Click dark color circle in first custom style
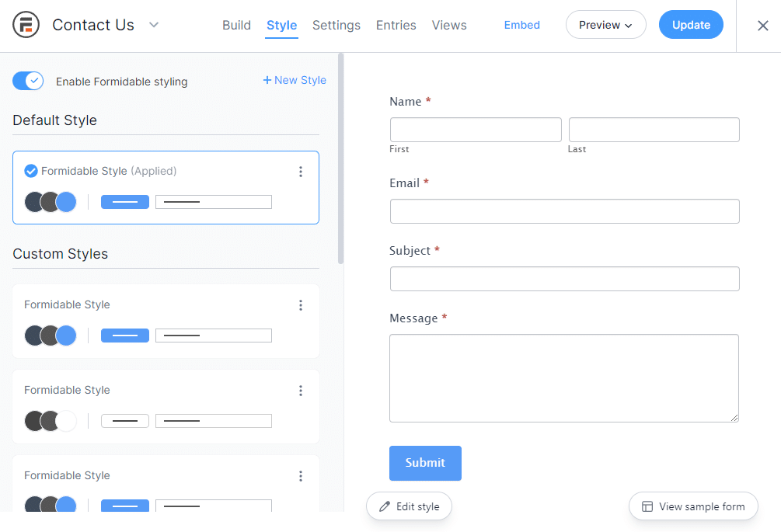Screen dimensions: 781x532 (x=33, y=336)
